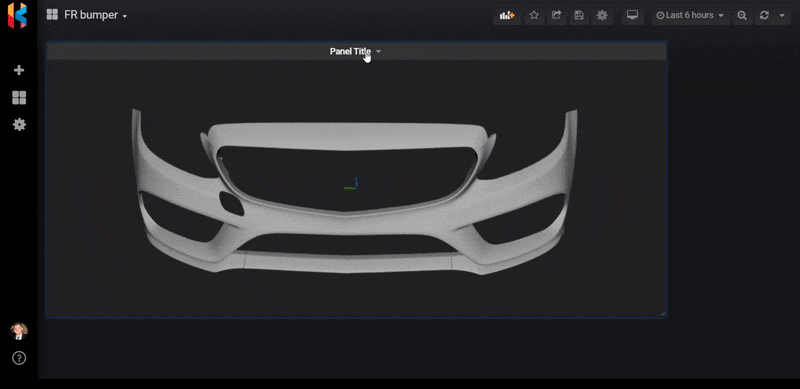Go home via the app logo
The height and width of the screenshot is (389, 800).
point(17,15)
